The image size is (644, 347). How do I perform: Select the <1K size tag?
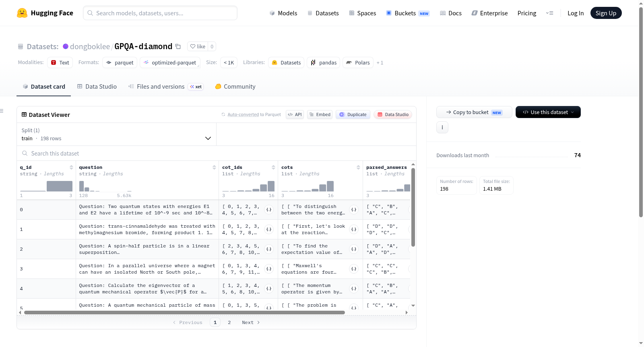tap(229, 62)
